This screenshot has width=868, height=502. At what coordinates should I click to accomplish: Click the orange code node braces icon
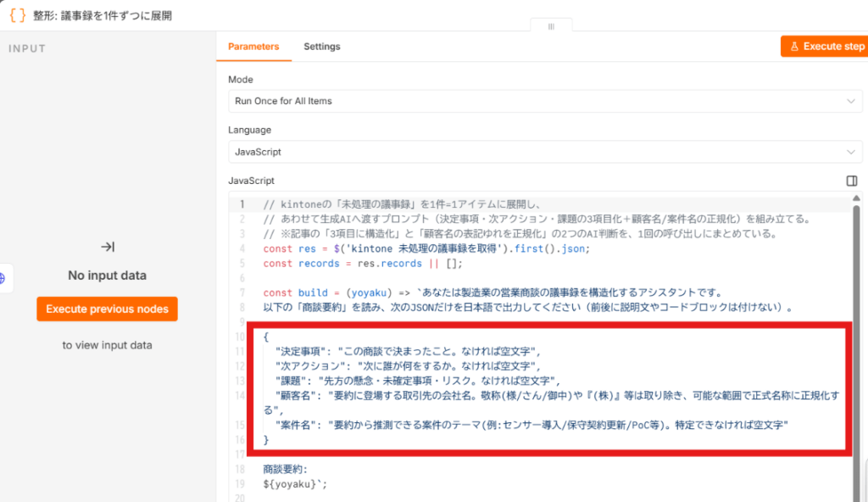(x=18, y=15)
